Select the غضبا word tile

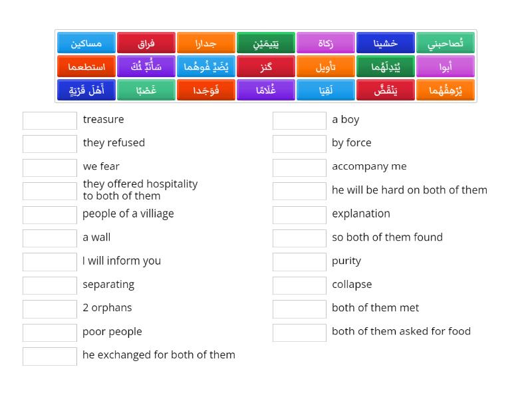pyautogui.click(x=146, y=90)
